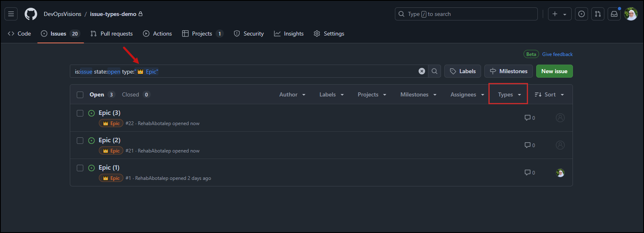Click empty assignee icon on Epic (3)
The image size is (644, 233).
[560, 118]
